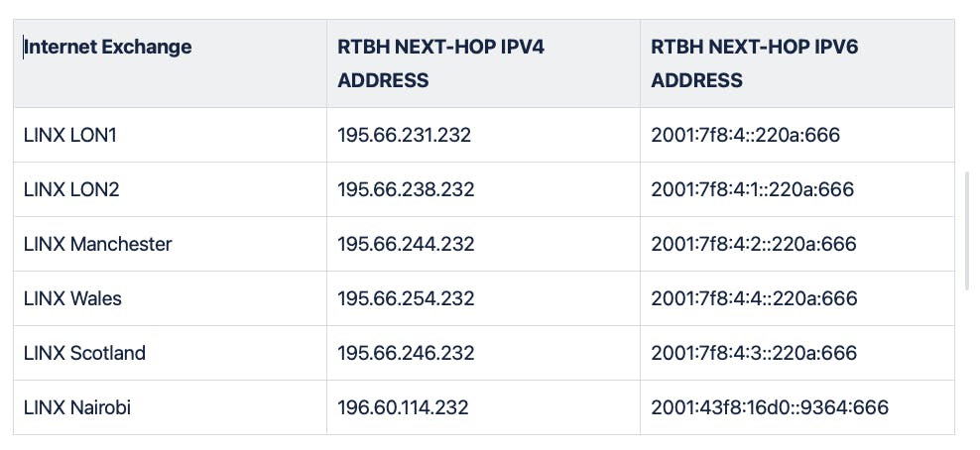980x450 pixels.
Task: Click IPv4 address 196.60.114.232
Action: pyautogui.click(x=403, y=407)
